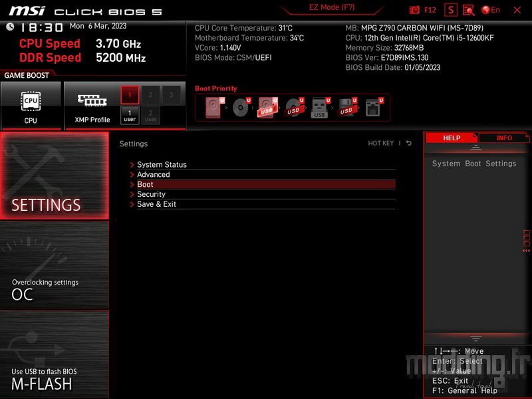Select the USB floppy boot device icon
Image resolution: width=532 pixels, height=399 pixels.
pos(346,108)
